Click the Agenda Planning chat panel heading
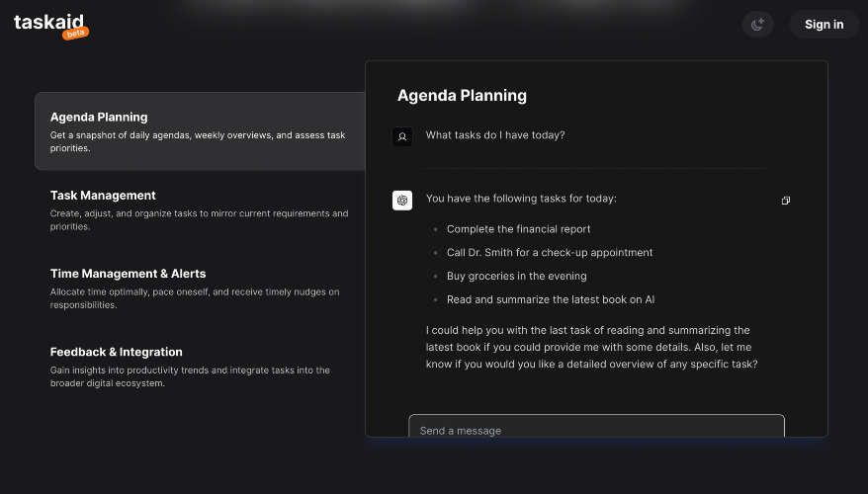Image resolution: width=868 pixels, height=494 pixels. tap(462, 96)
